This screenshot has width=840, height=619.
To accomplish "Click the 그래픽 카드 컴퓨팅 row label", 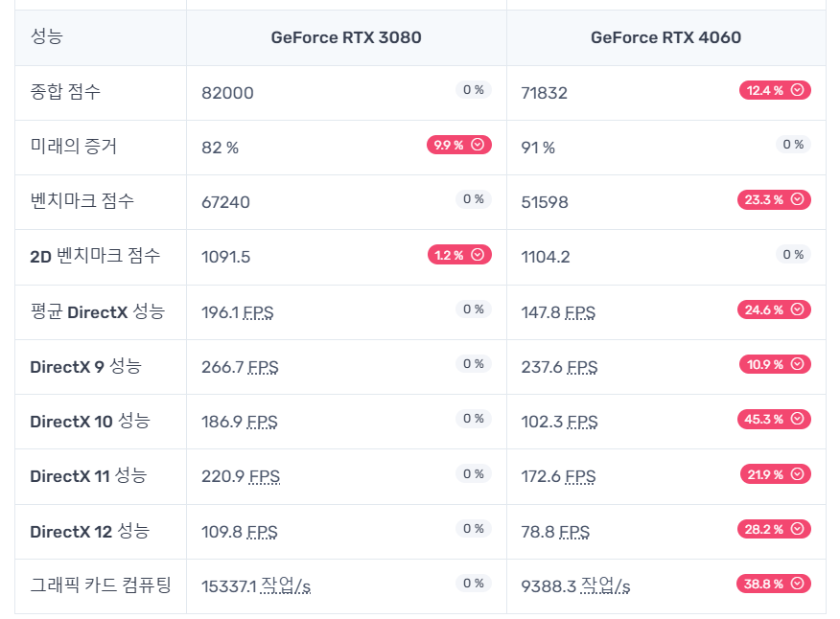I will point(101,585).
